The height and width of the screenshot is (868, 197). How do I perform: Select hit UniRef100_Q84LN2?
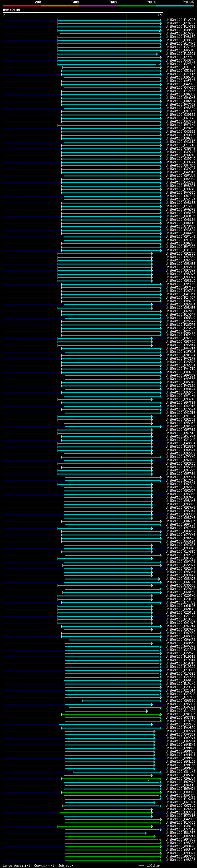coord(180,772)
